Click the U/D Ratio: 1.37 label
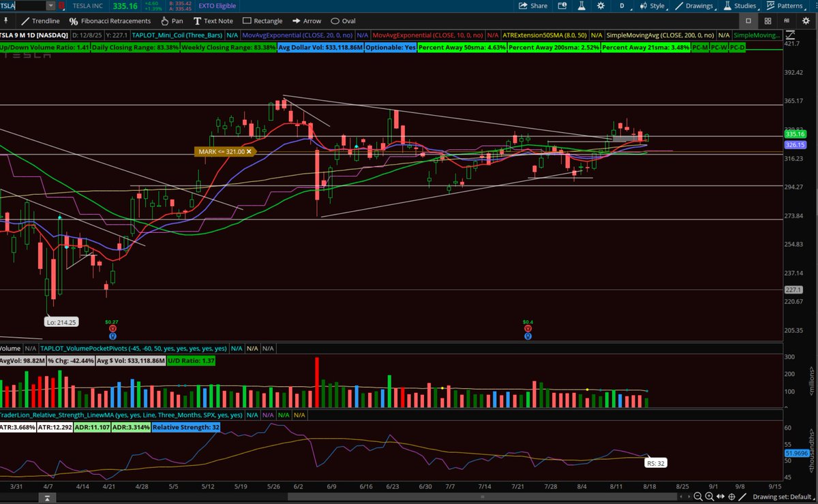Viewport: 818px width, 504px height. pyautogui.click(x=192, y=360)
